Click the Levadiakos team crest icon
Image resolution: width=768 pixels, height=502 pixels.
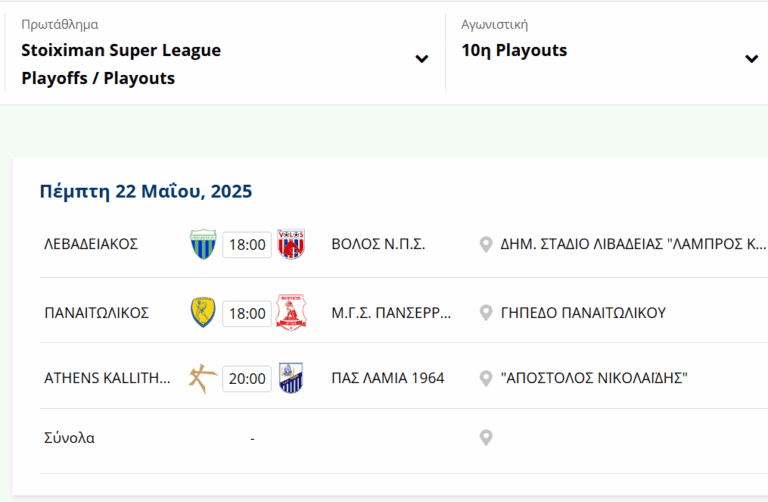(x=203, y=244)
